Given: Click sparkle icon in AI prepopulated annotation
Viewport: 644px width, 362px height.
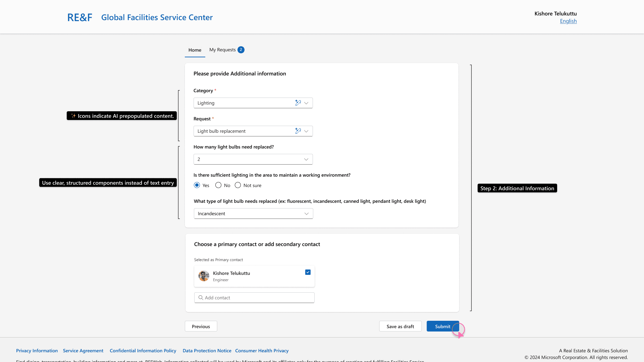Looking at the screenshot, I should point(73,116).
